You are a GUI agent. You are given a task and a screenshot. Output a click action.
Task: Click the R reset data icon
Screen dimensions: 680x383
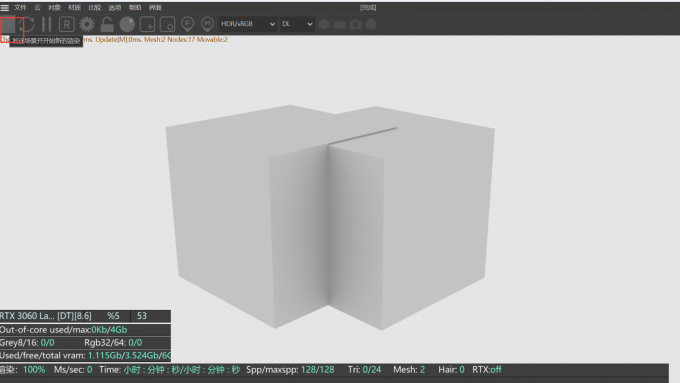[66, 25]
